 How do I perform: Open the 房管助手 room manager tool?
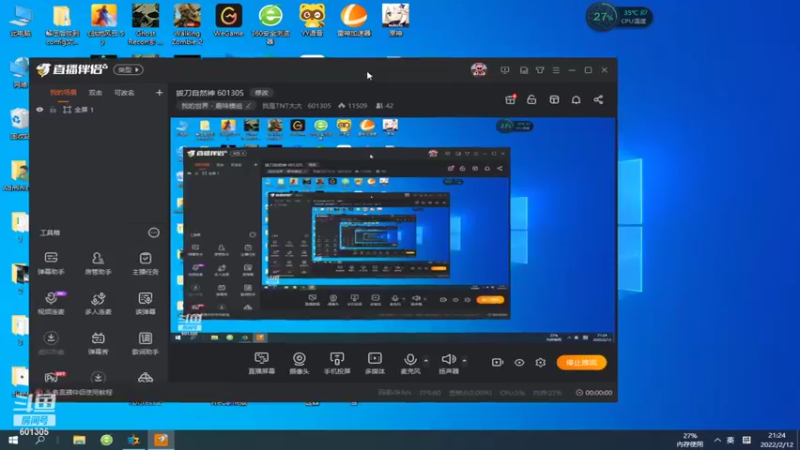pyautogui.click(x=98, y=263)
